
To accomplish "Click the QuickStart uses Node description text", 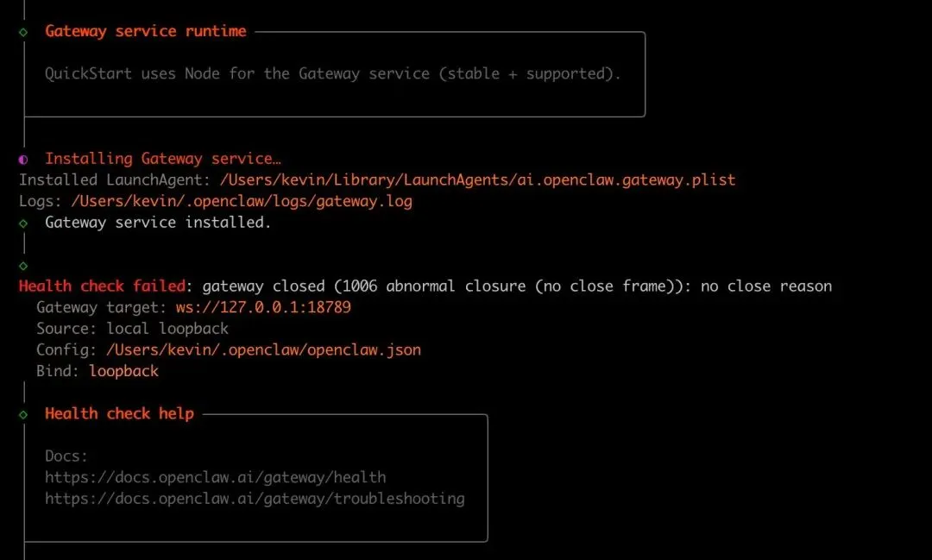I will tap(332, 74).
